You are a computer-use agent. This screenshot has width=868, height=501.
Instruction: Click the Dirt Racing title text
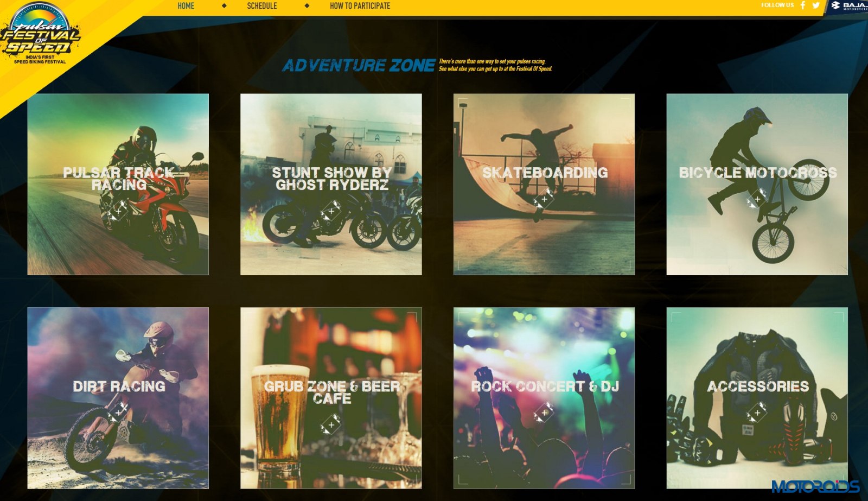pyautogui.click(x=119, y=386)
